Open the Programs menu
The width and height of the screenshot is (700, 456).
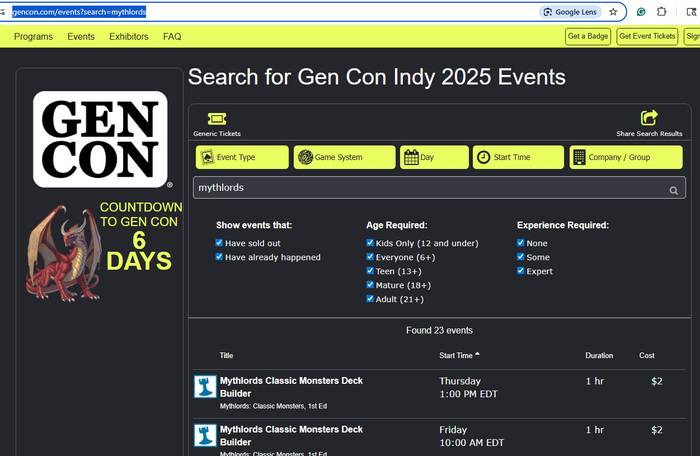point(33,37)
